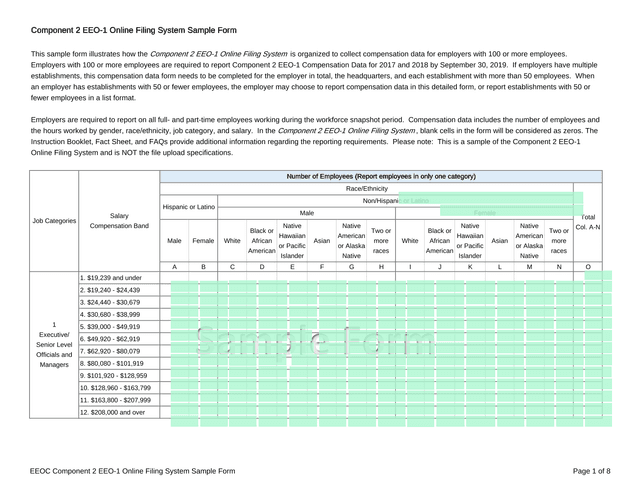640x495 pixels.
Task: Click the 'Salary Compensation Band' header
Action: [x=119, y=221]
